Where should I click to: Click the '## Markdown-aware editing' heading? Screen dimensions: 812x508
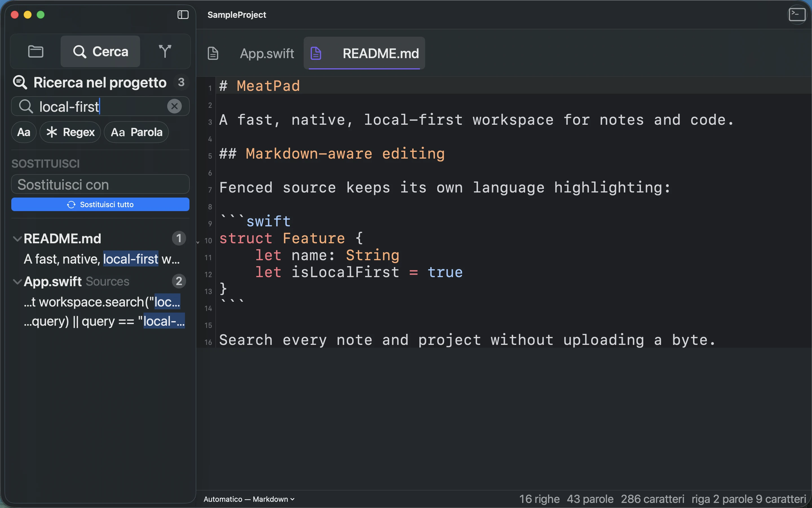pyautogui.click(x=332, y=154)
